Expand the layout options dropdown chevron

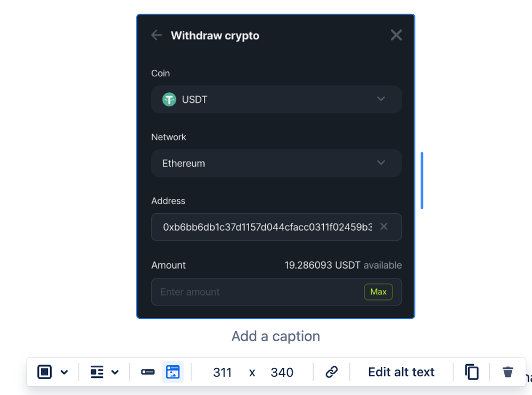coord(116,372)
